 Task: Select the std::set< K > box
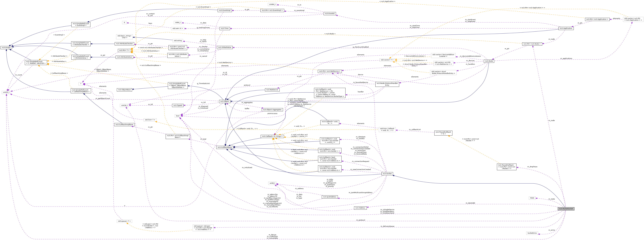pos(178,28)
